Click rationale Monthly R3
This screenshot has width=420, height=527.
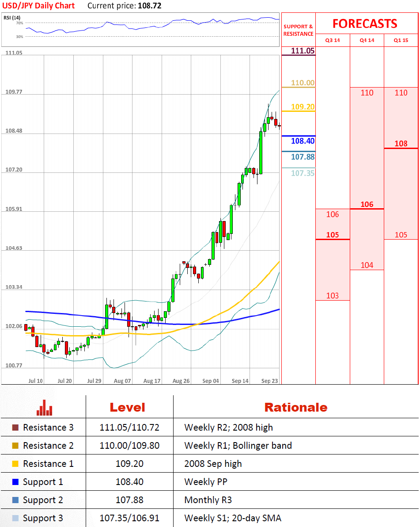[x=208, y=500]
